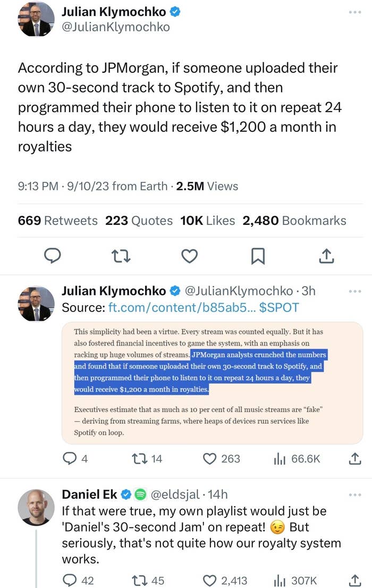View the 10K Likes list
372x588 pixels.
(207, 221)
